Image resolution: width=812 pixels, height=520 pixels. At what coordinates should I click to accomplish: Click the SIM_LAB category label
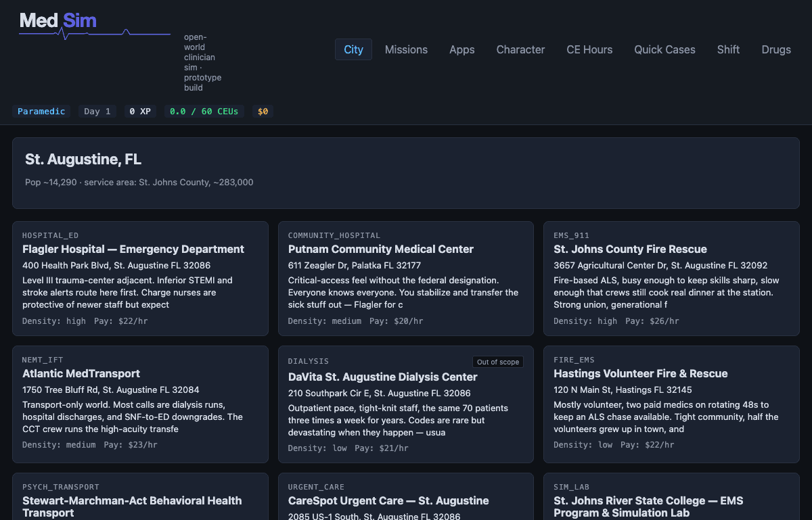click(571, 487)
